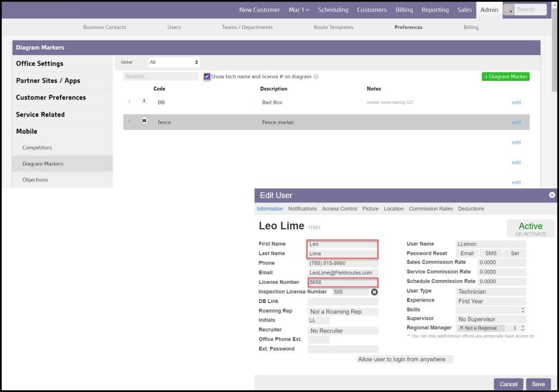This screenshot has width=559, height=392.
Task: Toggle 'Allow user to login from anywhere'
Action: 405,359
